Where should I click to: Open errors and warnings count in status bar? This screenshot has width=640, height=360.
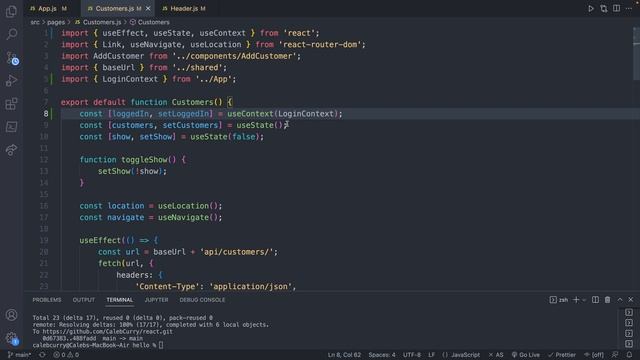click(x=66, y=355)
